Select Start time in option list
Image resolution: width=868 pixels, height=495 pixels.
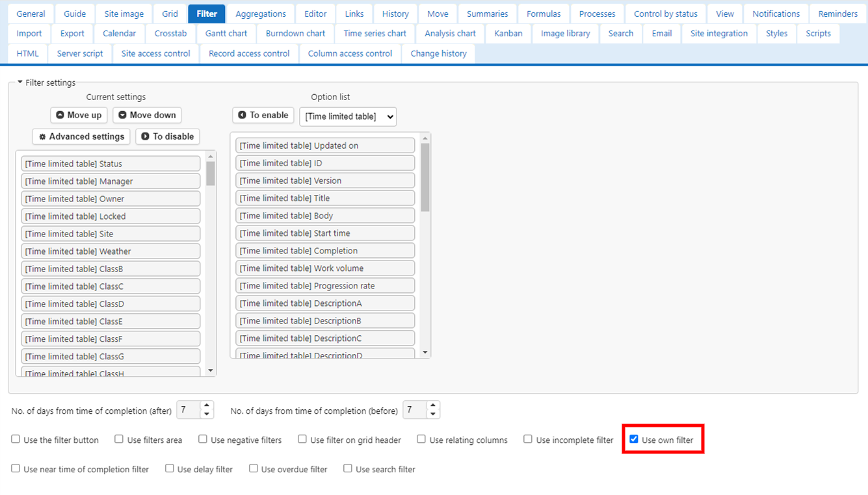pyautogui.click(x=325, y=233)
